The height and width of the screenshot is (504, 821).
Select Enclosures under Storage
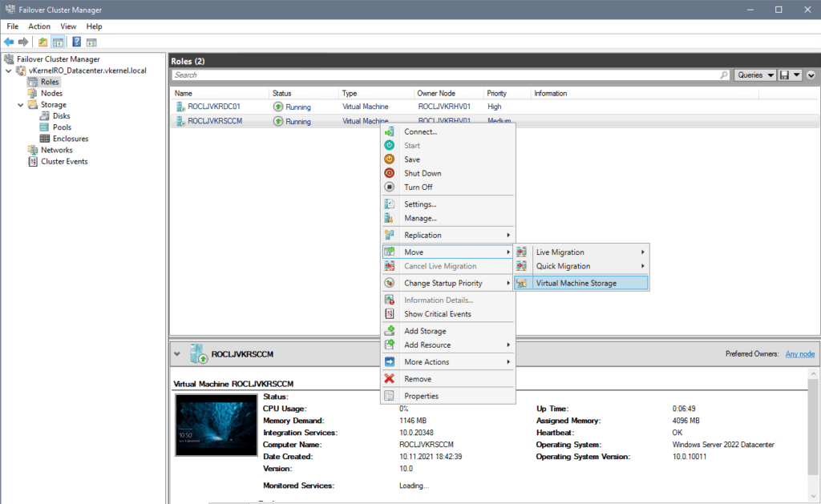pyautogui.click(x=71, y=139)
